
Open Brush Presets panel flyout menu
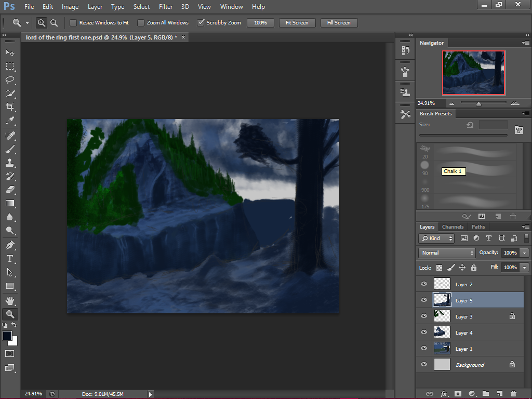pyautogui.click(x=526, y=113)
